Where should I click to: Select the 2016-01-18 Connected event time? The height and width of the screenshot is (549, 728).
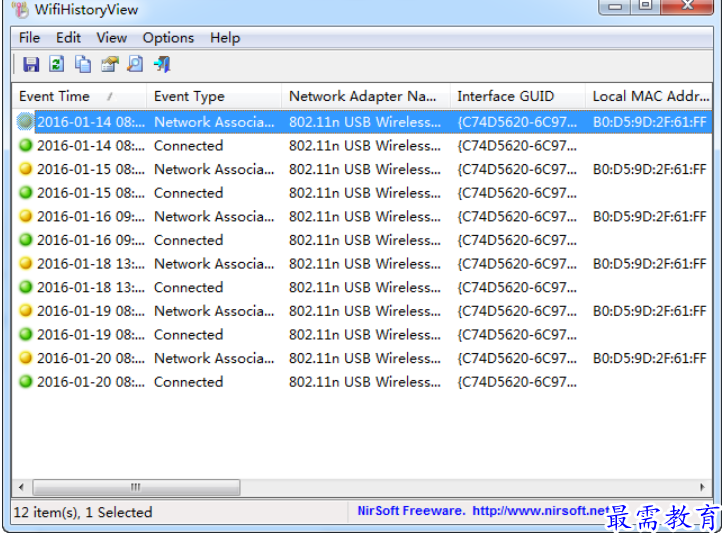click(x=91, y=288)
